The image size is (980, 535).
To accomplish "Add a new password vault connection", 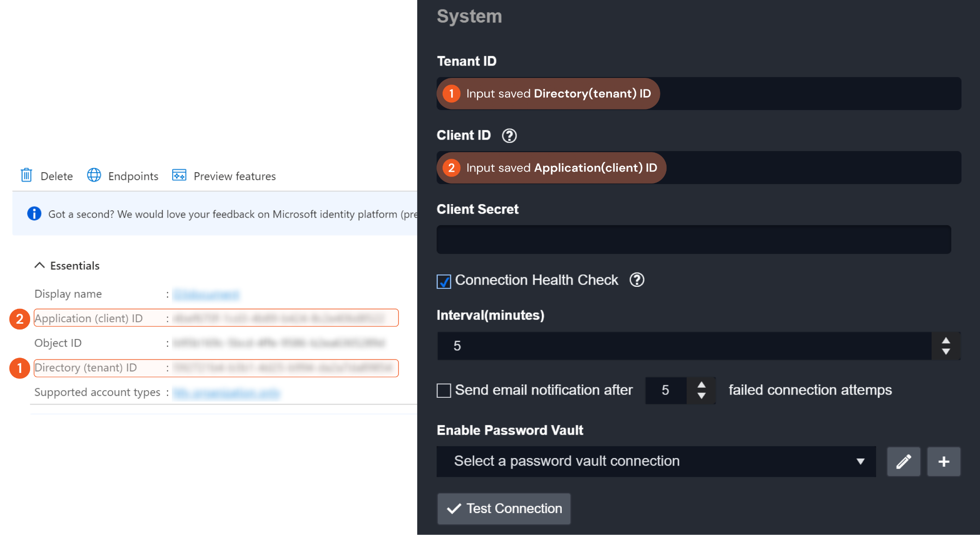I will tap(944, 462).
